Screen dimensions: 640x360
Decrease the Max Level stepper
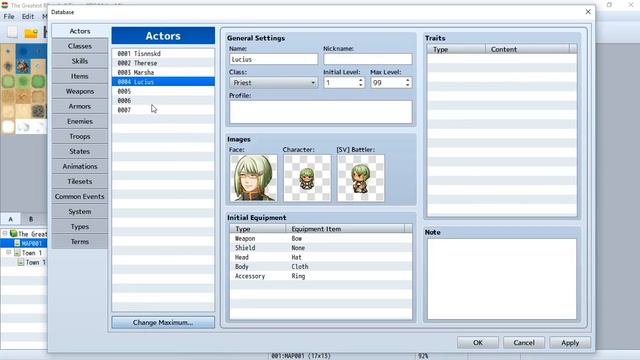point(407,85)
